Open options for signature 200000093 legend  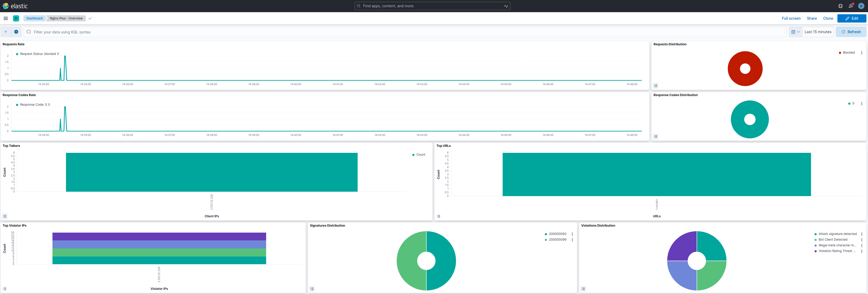pos(572,234)
